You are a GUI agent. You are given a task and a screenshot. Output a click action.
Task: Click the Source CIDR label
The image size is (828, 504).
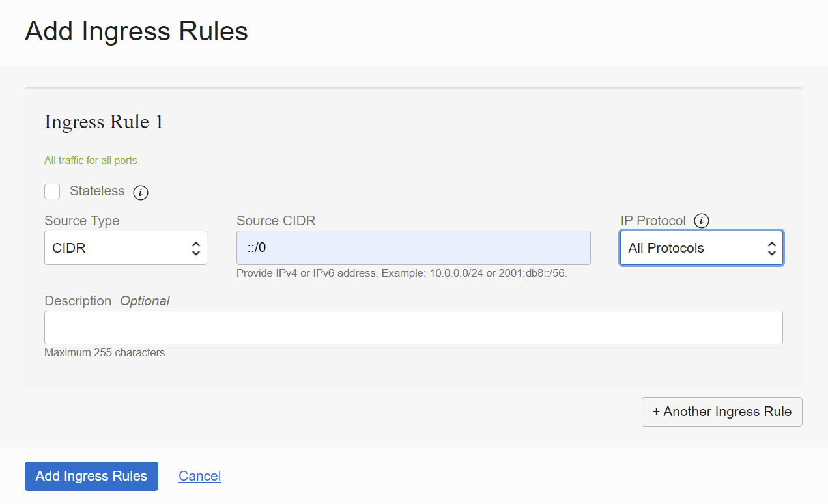[276, 221]
